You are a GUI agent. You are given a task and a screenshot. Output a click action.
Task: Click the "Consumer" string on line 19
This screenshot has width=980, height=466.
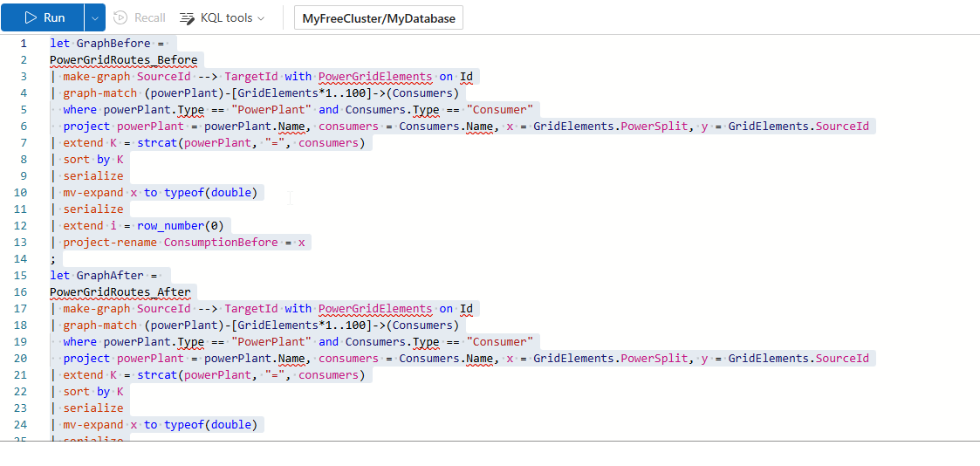pyautogui.click(x=499, y=342)
